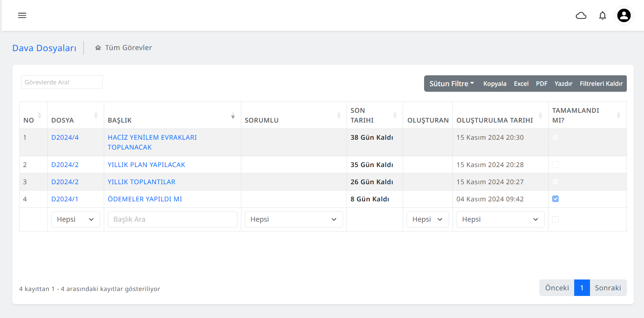Toggle the Tamamlandı filter checkbox in footer
The height and width of the screenshot is (318, 644).
[555, 220]
